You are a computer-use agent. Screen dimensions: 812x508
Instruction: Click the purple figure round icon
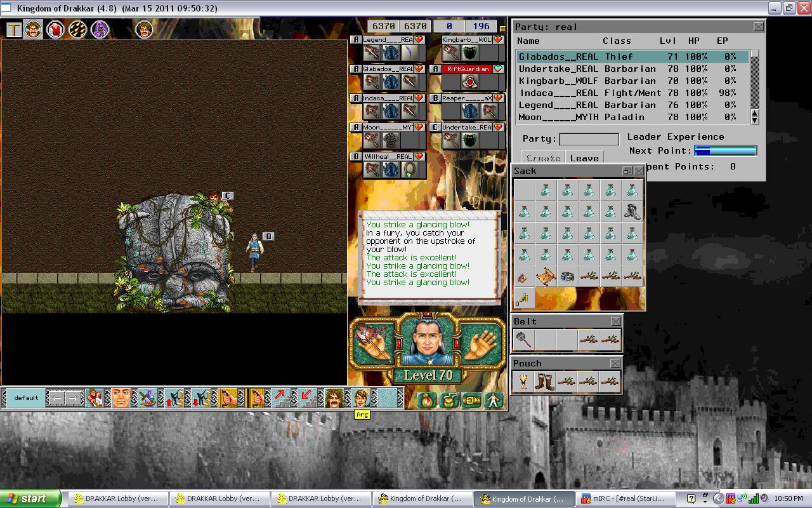point(100,29)
